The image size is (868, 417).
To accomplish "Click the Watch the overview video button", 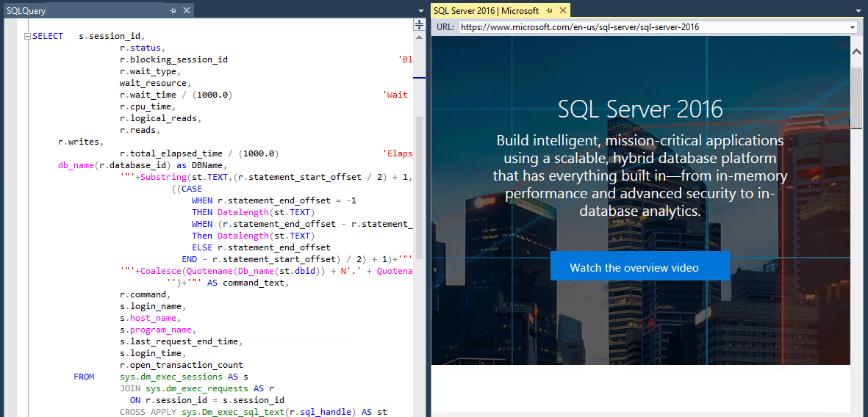I will 640,266.
